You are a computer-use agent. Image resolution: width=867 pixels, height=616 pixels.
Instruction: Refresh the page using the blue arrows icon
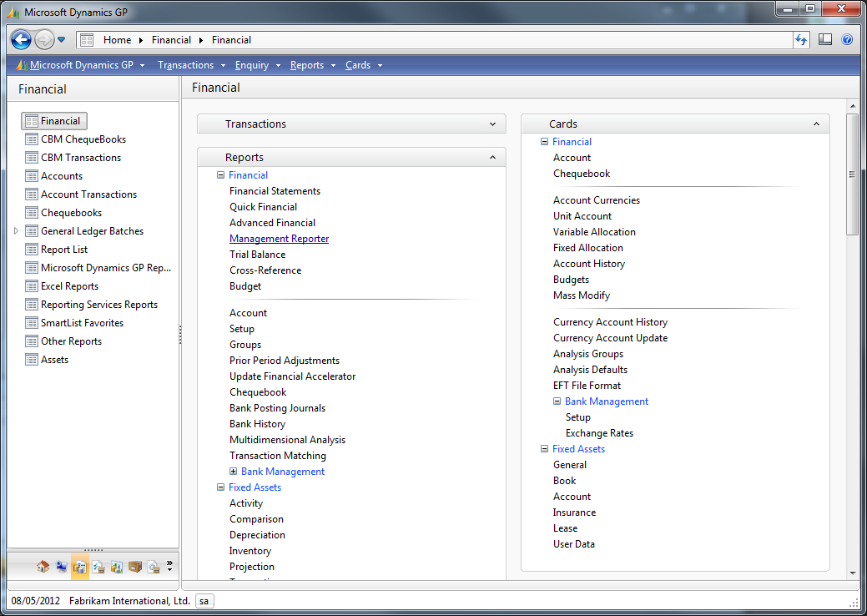tap(801, 40)
